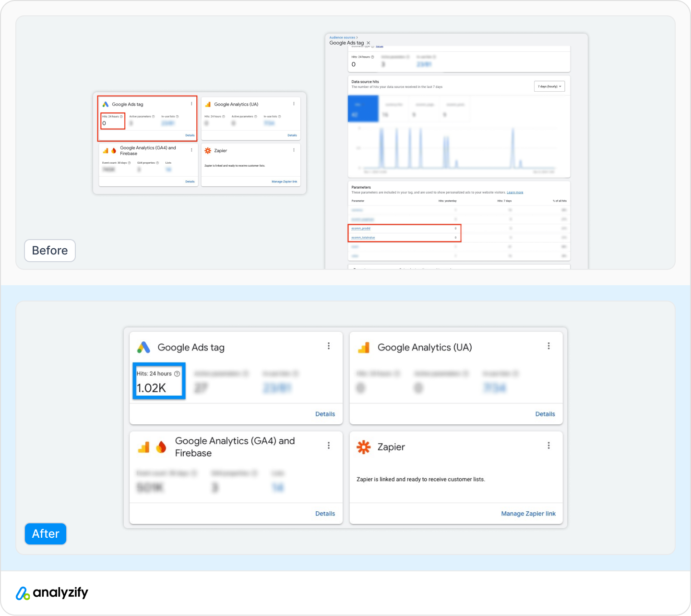Expand the 7 days (hourly) dropdown
The image size is (691, 616).
[549, 86]
